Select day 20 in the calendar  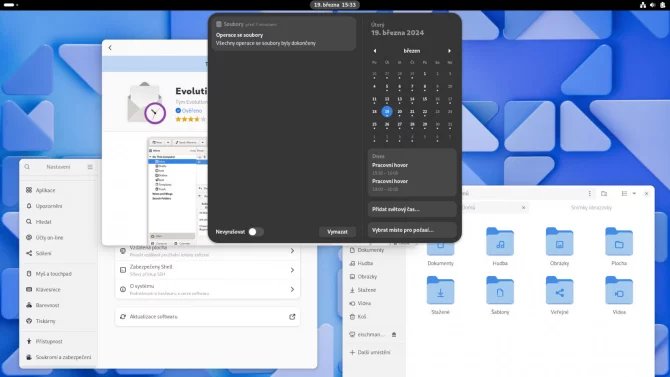[400, 112]
